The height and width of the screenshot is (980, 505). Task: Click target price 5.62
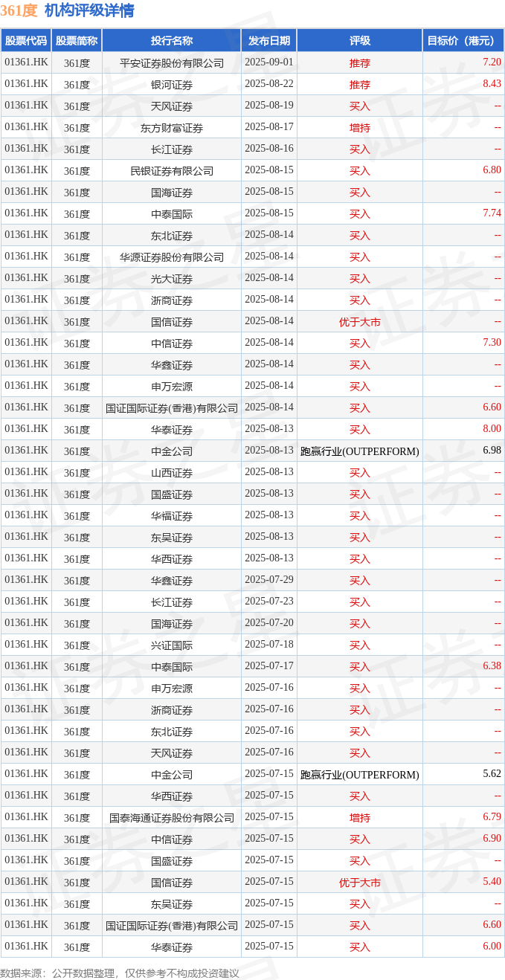click(x=492, y=774)
